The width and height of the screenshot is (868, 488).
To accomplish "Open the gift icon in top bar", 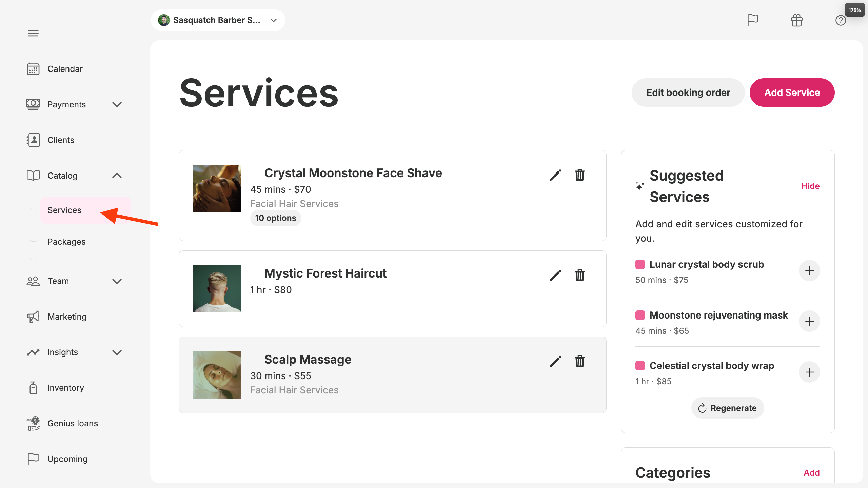I will pyautogui.click(x=797, y=20).
